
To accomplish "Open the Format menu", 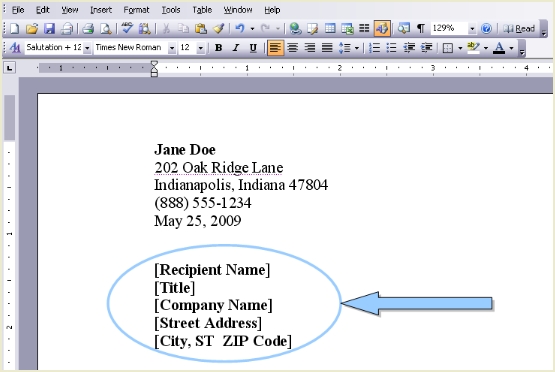I will point(136,10).
